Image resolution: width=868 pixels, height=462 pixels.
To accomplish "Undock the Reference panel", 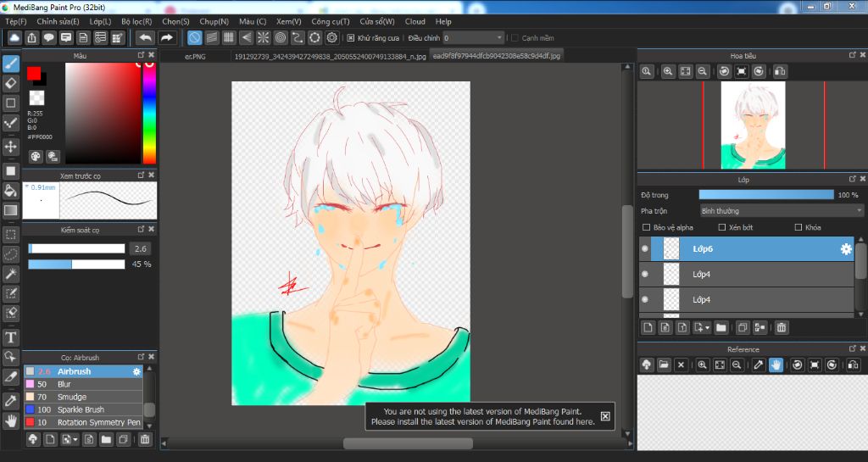I will pos(853,348).
